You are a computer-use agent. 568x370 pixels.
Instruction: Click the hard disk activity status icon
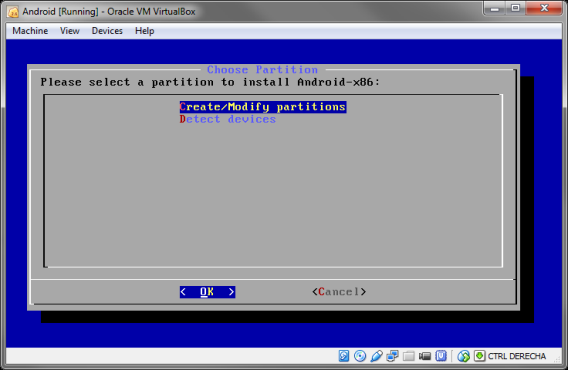(x=343, y=356)
